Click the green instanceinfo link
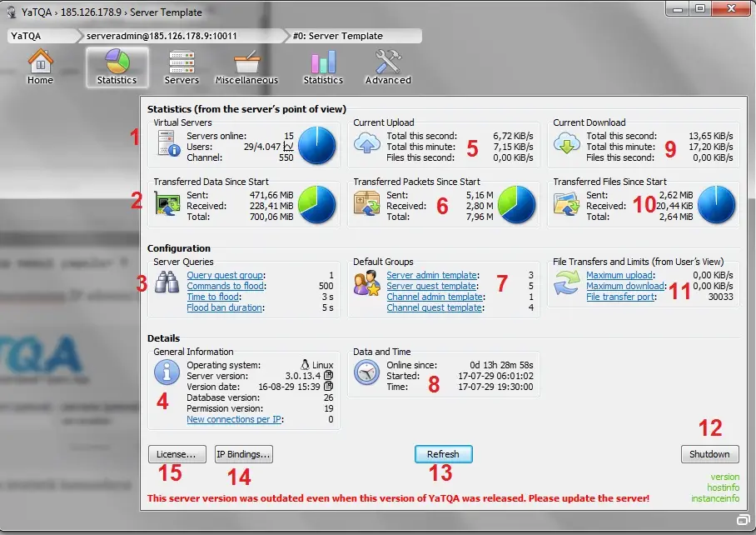Screen dimensions: 756x535 [715, 497]
